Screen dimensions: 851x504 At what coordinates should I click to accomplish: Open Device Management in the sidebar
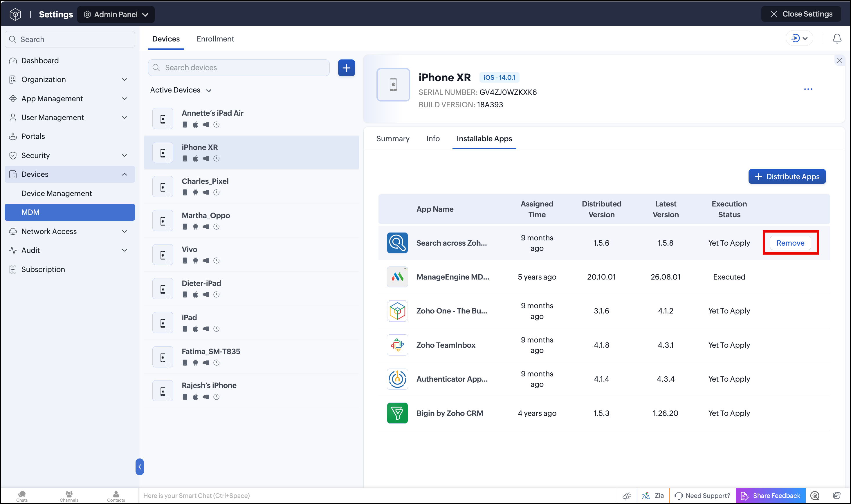(x=70, y=193)
